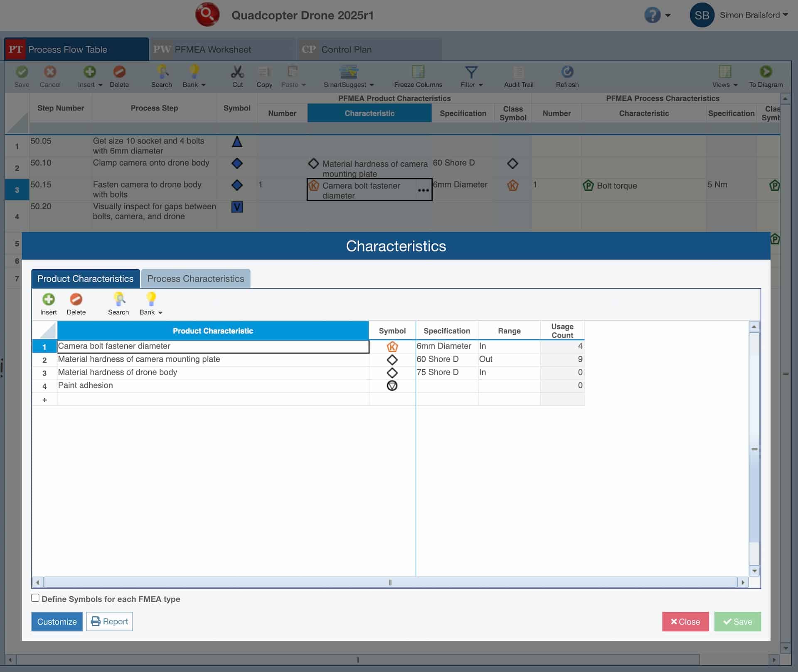798x672 pixels.
Task: Open details for Camera bolt fastener diameter
Action: [423, 190]
